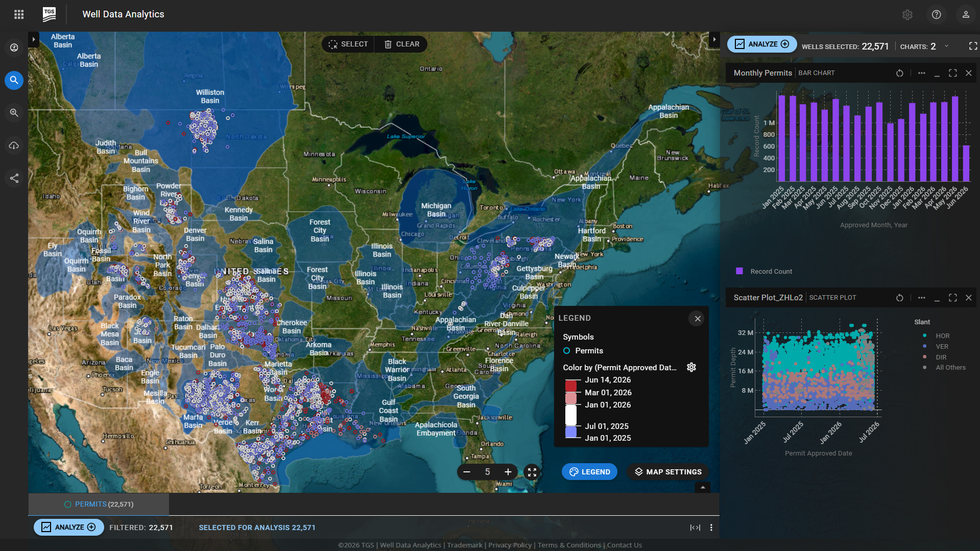Open legend color-by settings gear
The width and height of the screenshot is (980, 551).
[691, 367]
